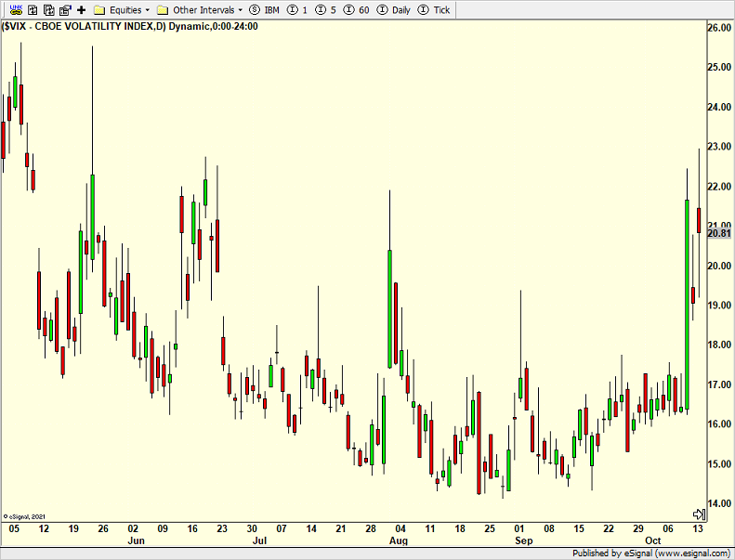Screen dimensions: 735x560
Task: Set chart interval to Daily
Action: [393, 9]
